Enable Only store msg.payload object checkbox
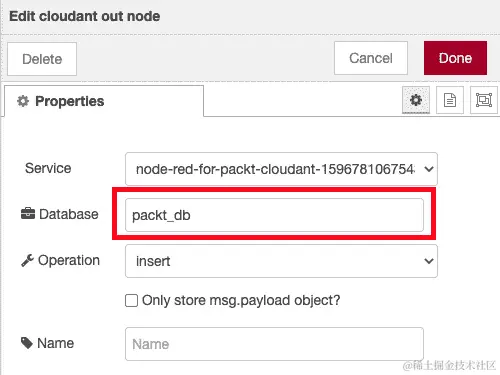The width and height of the screenshot is (500, 375). point(131,300)
